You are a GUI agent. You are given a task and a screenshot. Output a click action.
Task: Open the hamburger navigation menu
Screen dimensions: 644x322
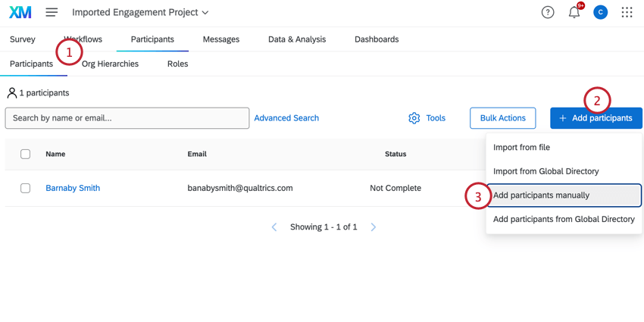pyautogui.click(x=52, y=12)
